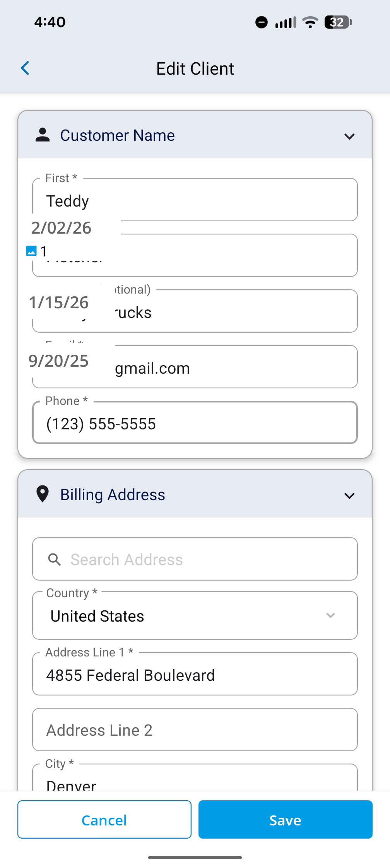Tap the back arrow icon
Image resolution: width=390 pixels, height=868 pixels.
[26, 68]
